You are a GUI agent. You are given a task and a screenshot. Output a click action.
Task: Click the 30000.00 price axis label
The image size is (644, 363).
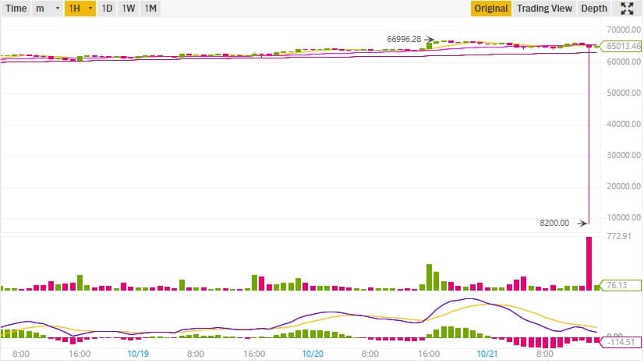coord(624,156)
